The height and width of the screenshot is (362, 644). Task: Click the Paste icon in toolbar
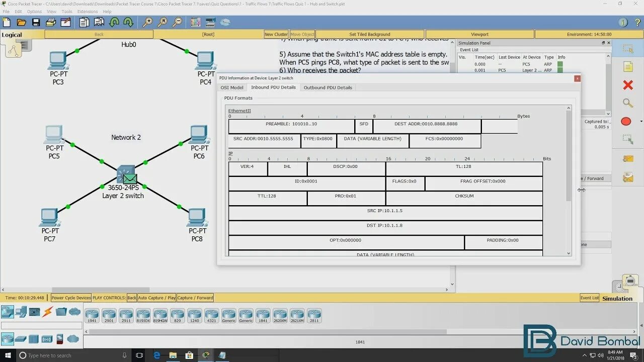tap(99, 22)
